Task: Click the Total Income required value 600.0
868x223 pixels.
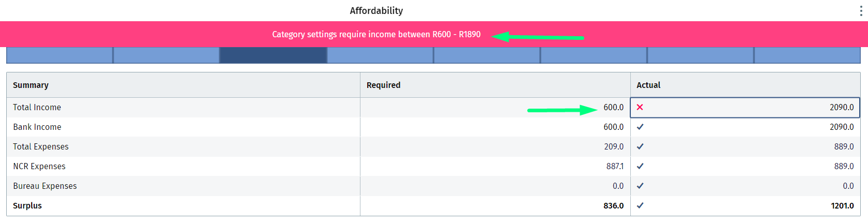Action: tap(613, 107)
